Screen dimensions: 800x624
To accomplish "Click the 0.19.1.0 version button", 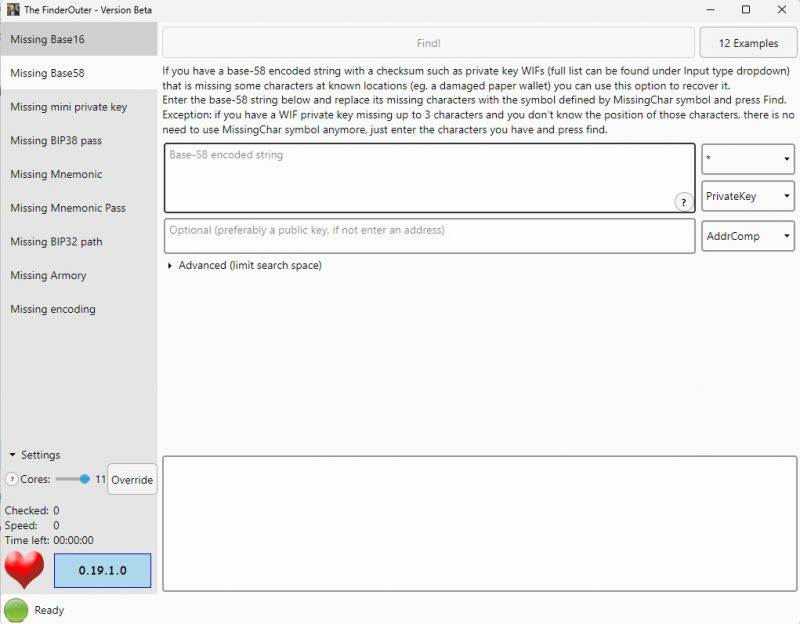I will pos(103,570).
